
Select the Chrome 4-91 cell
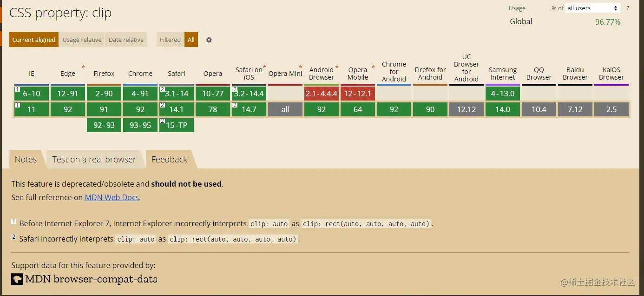(x=140, y=94)
